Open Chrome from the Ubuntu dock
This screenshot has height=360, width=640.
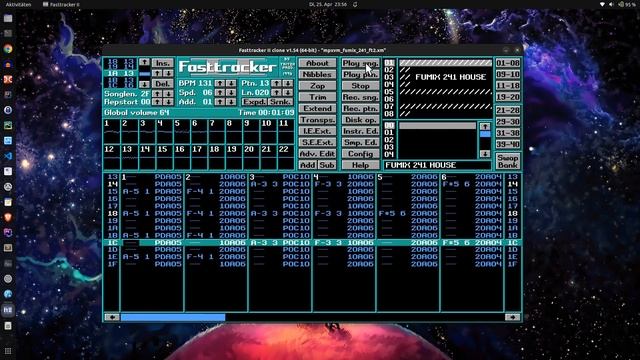click(8, 49)
